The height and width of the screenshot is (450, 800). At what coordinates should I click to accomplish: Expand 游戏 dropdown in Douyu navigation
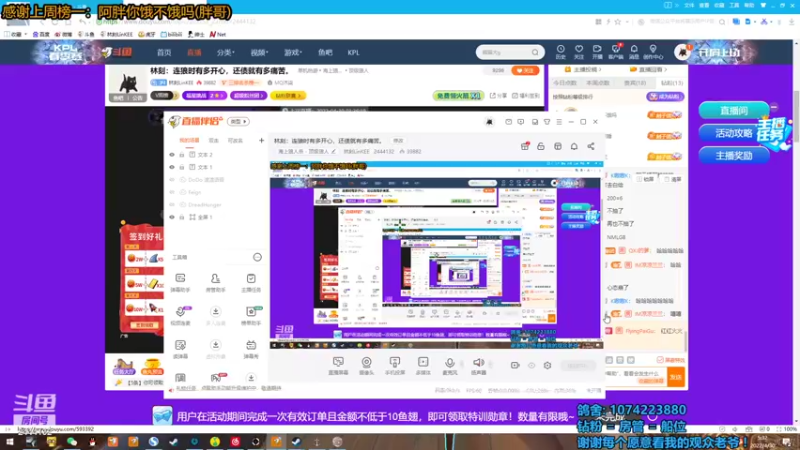293,53
